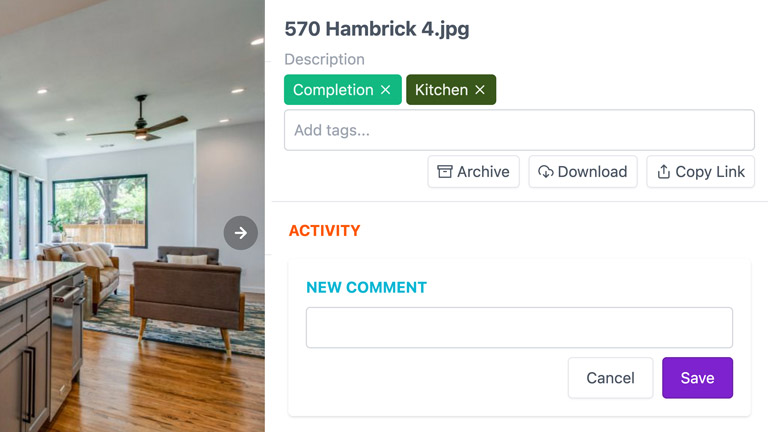Click inside the New Comment text box
Screen dimensions: 768x432
[x=519, y=328]
